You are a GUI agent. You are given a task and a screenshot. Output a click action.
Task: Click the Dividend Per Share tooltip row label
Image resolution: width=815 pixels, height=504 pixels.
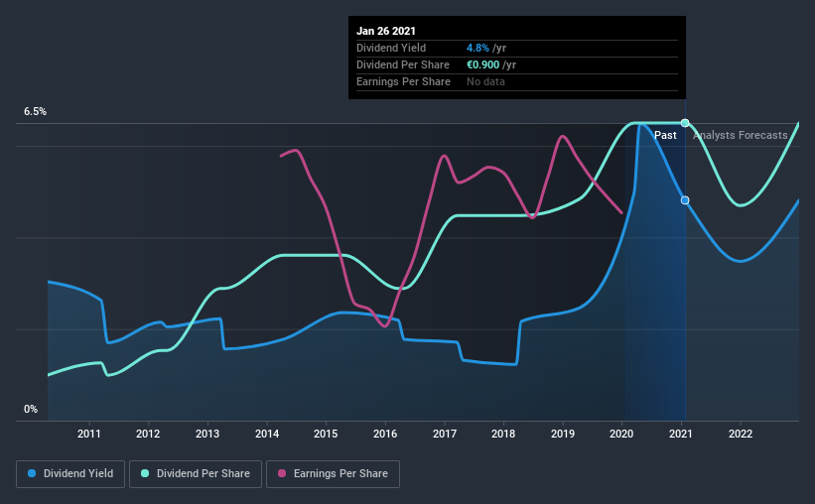(403, 64)
